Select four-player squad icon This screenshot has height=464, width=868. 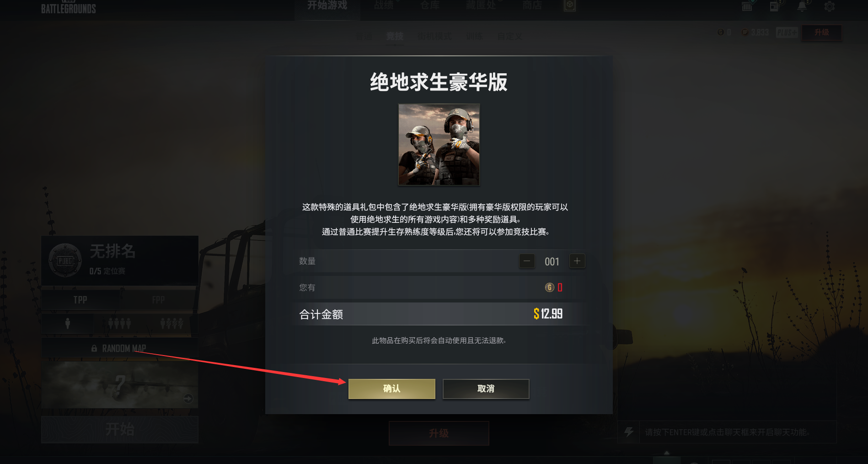pos(120,324)
